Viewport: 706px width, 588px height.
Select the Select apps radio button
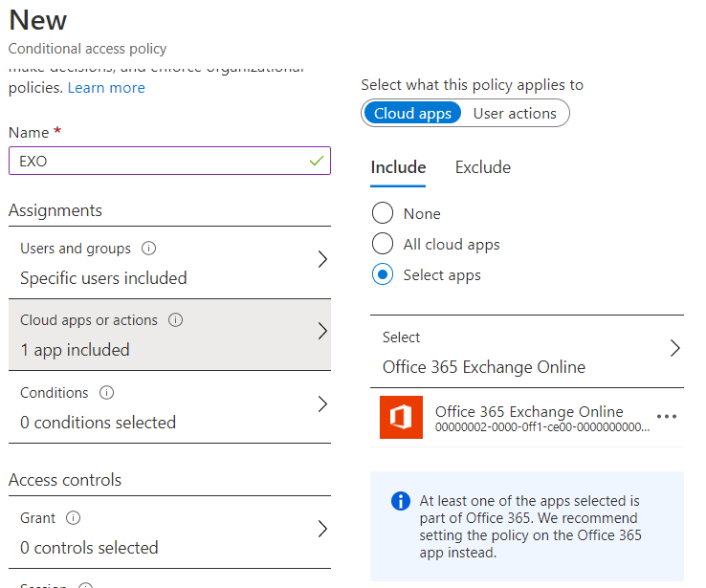pos(383,274)
